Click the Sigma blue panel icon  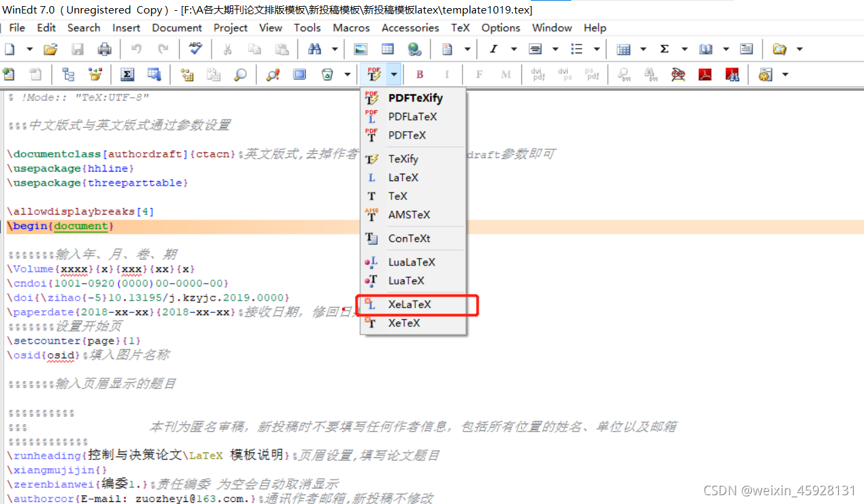(127, 74)
